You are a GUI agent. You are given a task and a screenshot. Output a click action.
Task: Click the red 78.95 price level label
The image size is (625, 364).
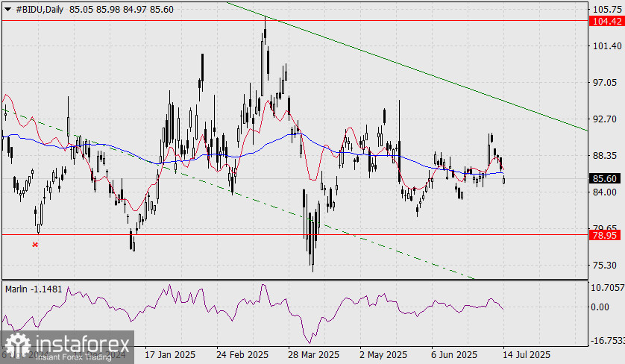tap(605, 236)
